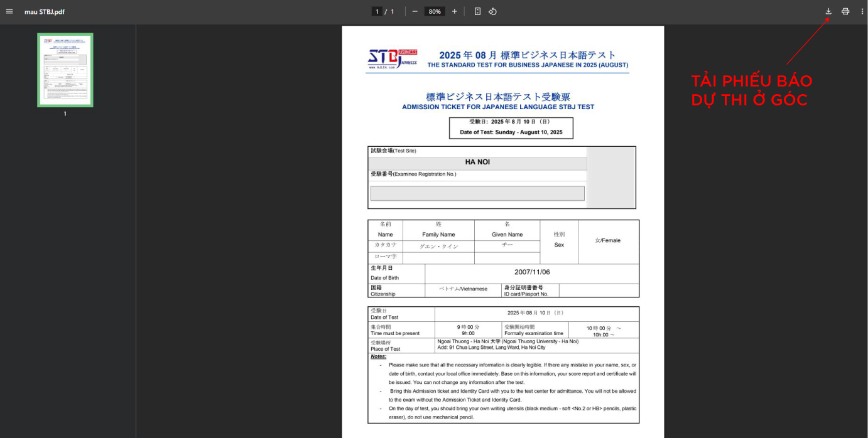
Task: Click the STBJ logo in the document
Action: click(393, 59)
